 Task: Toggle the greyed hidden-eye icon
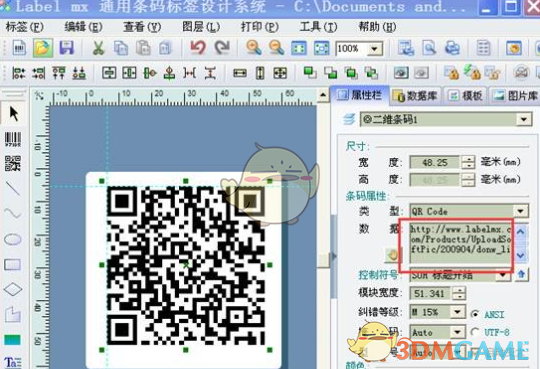421,73
